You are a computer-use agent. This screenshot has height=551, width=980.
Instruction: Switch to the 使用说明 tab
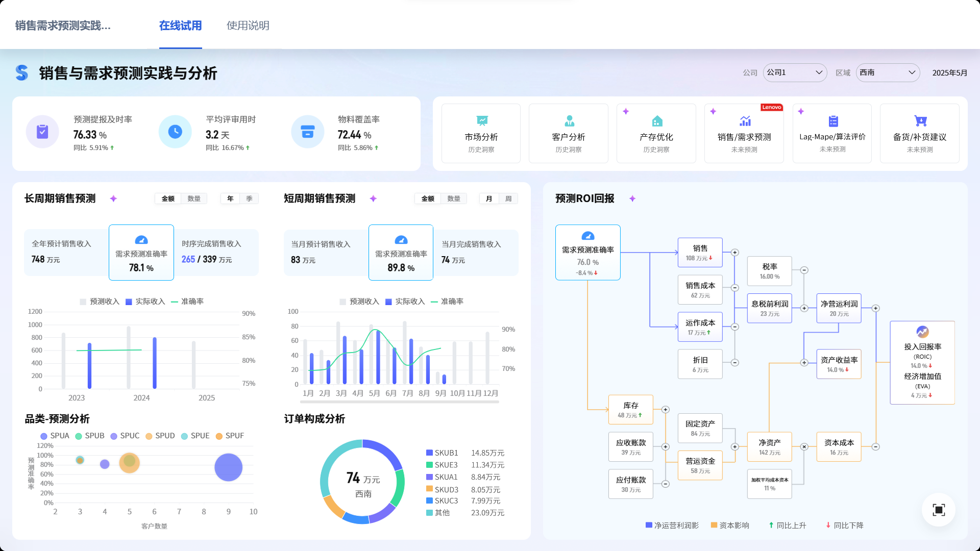coord(248,26)
